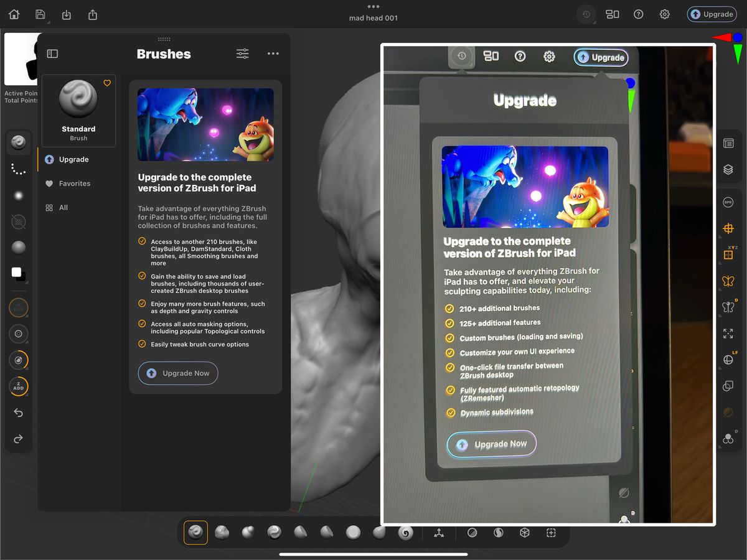Favorite the Standard brush with heart icon
Image resolution: width=747 pixels, height=560 pixels.
point(106,83)
